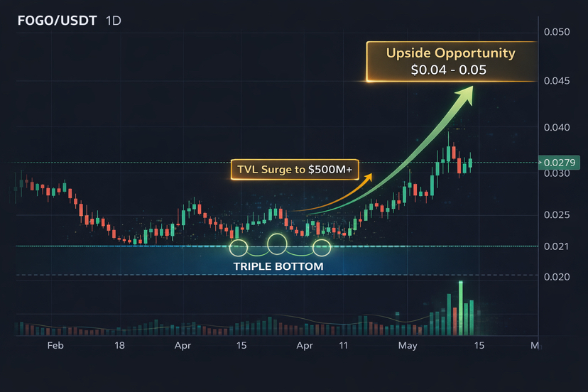Click the 11 date axis label

pyautogui.click(x=344, y=345)
